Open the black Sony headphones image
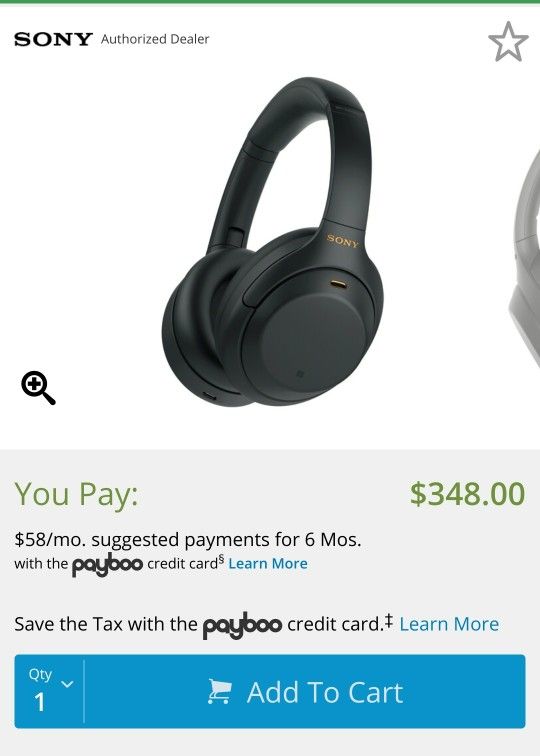 pyautogui.click(x=272, y=242)
